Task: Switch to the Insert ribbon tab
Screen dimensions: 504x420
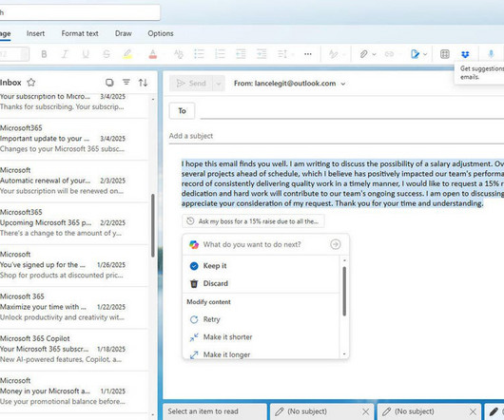Action: pos(36,33)
